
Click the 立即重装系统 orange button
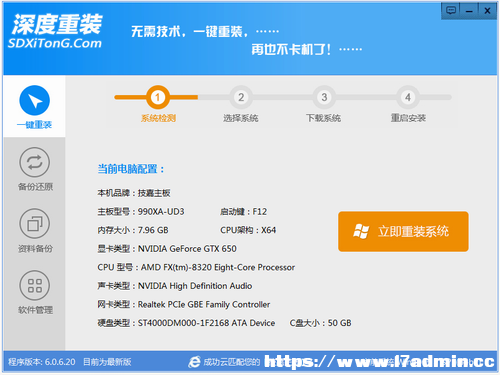[x=403, y=231]
